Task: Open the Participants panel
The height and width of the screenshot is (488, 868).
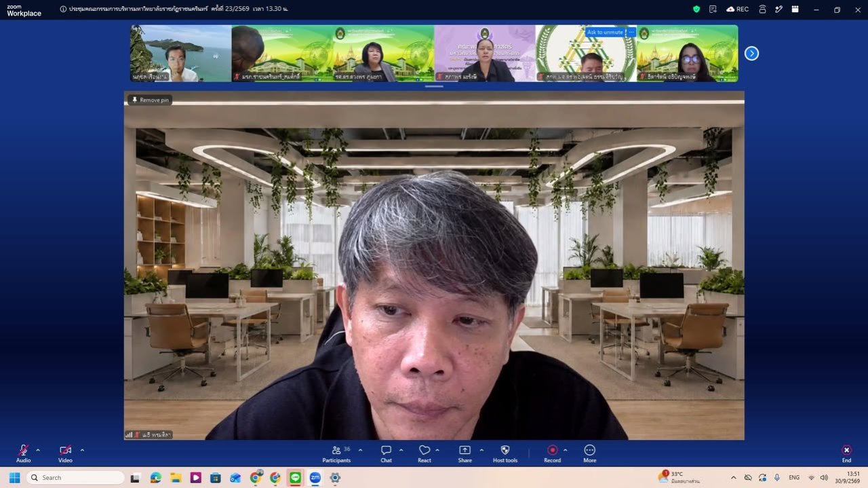Action: pyautogui.click(x=337, y=453)
